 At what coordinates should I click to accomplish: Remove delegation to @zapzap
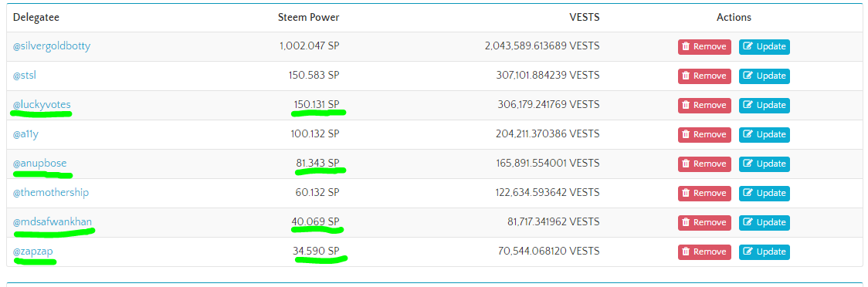704,252
